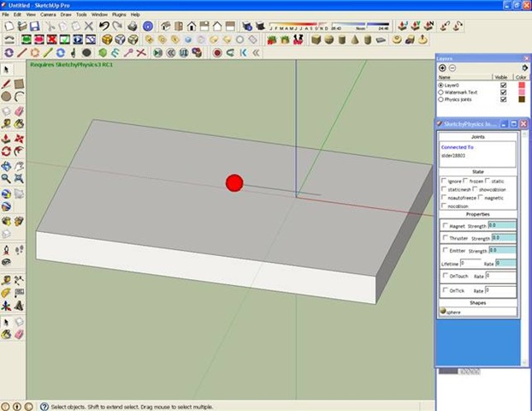Click the sphere shape entry
This screenshot has height=411, width=532.
(455, 313)
